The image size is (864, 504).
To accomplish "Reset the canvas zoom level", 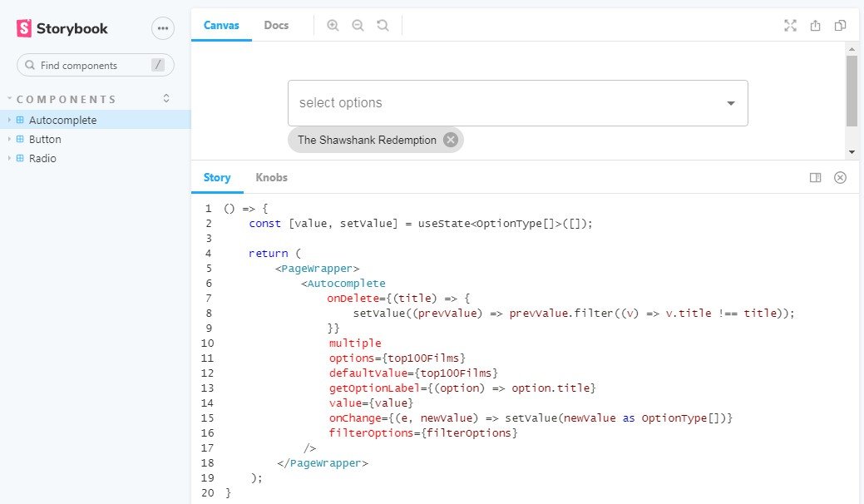I will (x=383, y=25).
